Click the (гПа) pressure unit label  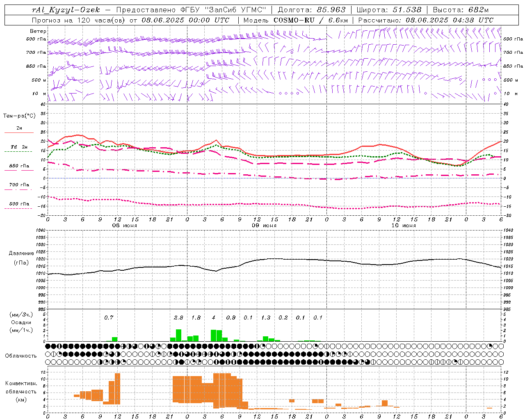21,263
